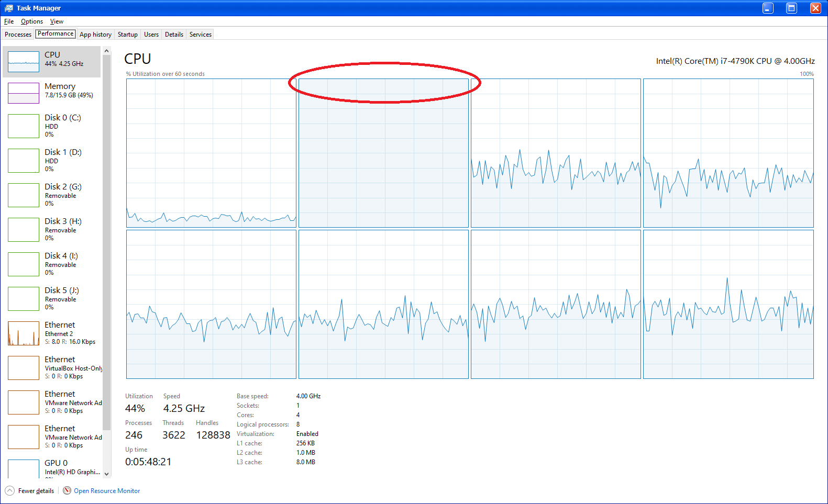
Task: Open the Details tab
Action: pos(174,35)
